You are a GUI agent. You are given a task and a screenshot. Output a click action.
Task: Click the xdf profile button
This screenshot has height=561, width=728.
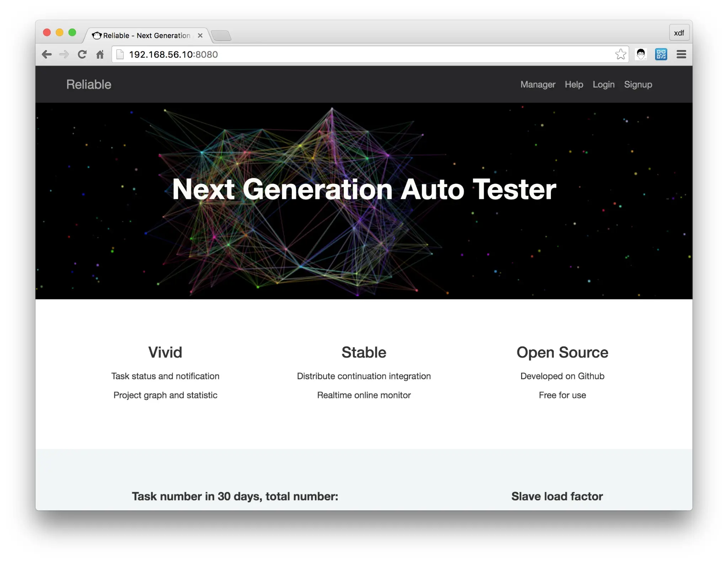(x=679, y=33)
